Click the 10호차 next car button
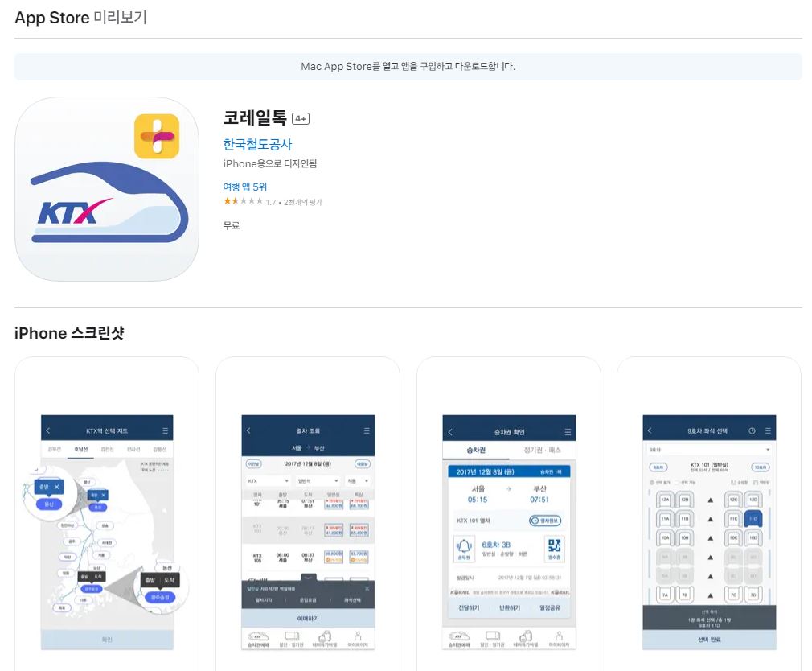This screenshot has width=812, height=671. [x=761, y=467]
